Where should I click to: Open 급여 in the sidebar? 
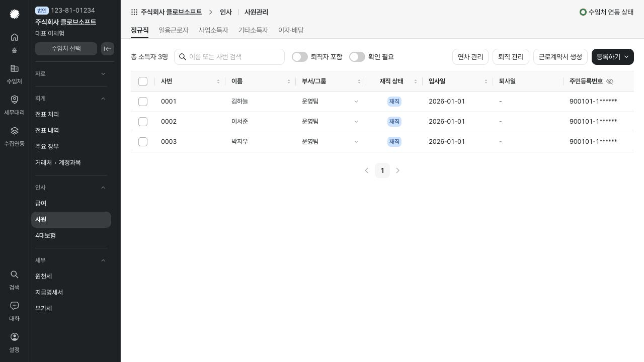coord(71,204)
